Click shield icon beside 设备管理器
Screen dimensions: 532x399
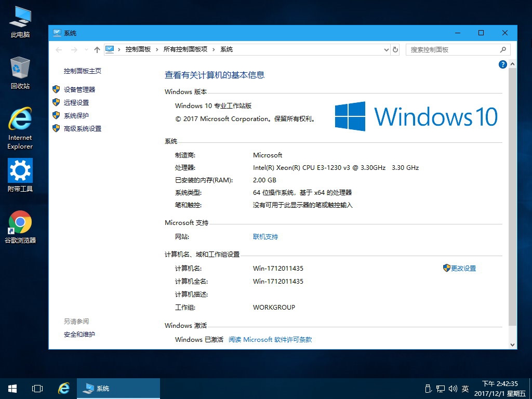tap(56, 89)
